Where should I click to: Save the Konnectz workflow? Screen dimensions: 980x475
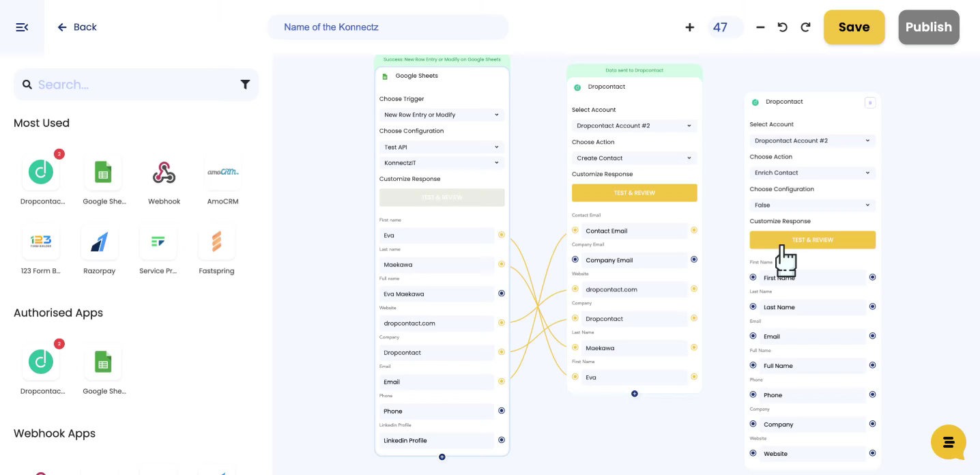pos(854,27)
